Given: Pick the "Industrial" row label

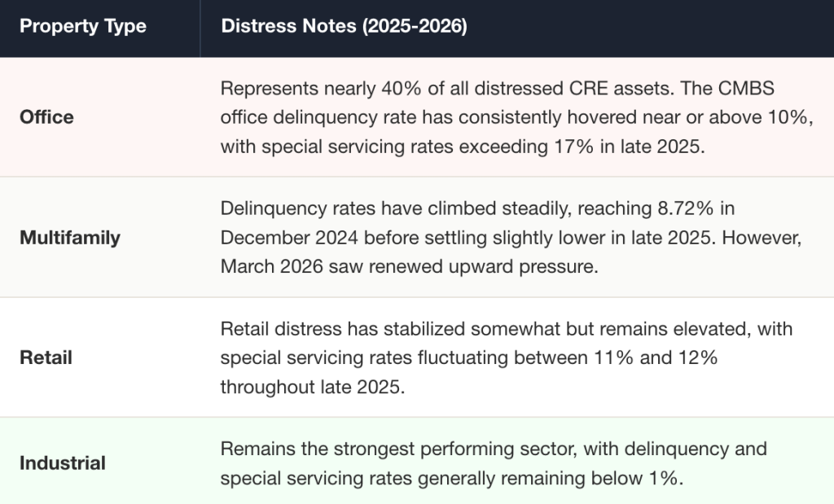Looking at the screenshot, I should pos(63,463).
